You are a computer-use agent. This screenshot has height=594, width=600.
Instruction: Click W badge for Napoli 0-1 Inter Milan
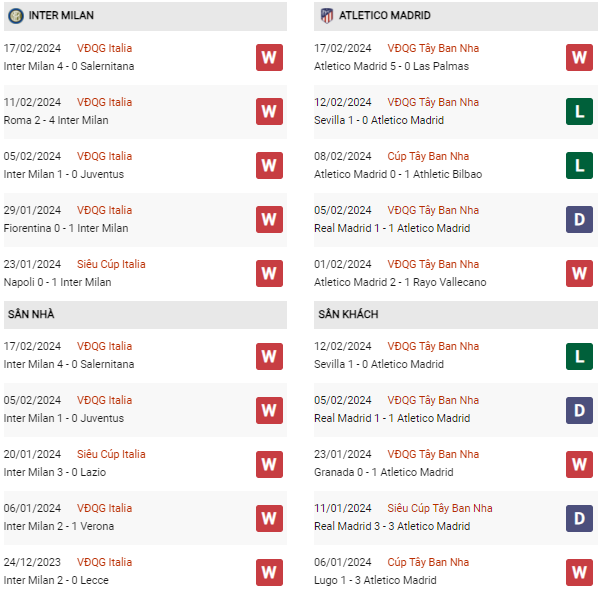tap(268, 273)
